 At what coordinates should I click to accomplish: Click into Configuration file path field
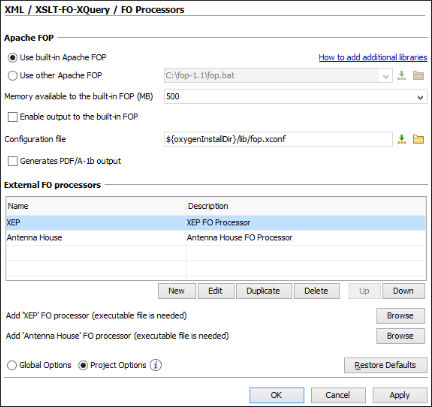[278, 139]
